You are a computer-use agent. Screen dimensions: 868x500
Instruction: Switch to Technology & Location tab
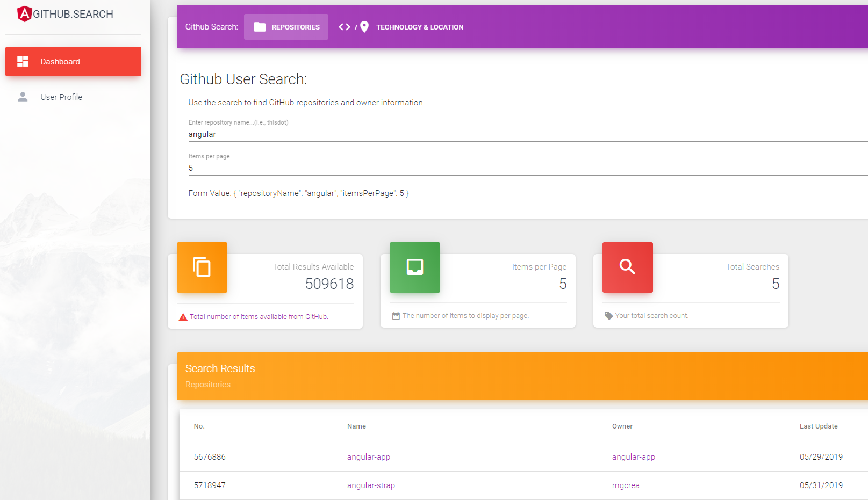click(419, 27)
